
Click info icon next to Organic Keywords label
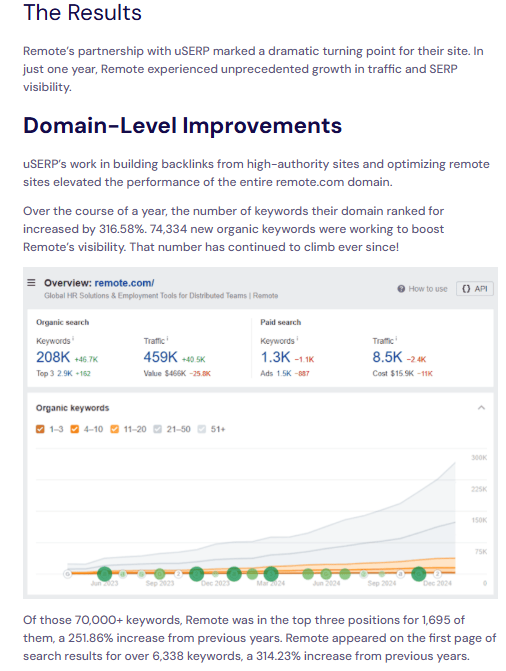[x=73, y=338]
